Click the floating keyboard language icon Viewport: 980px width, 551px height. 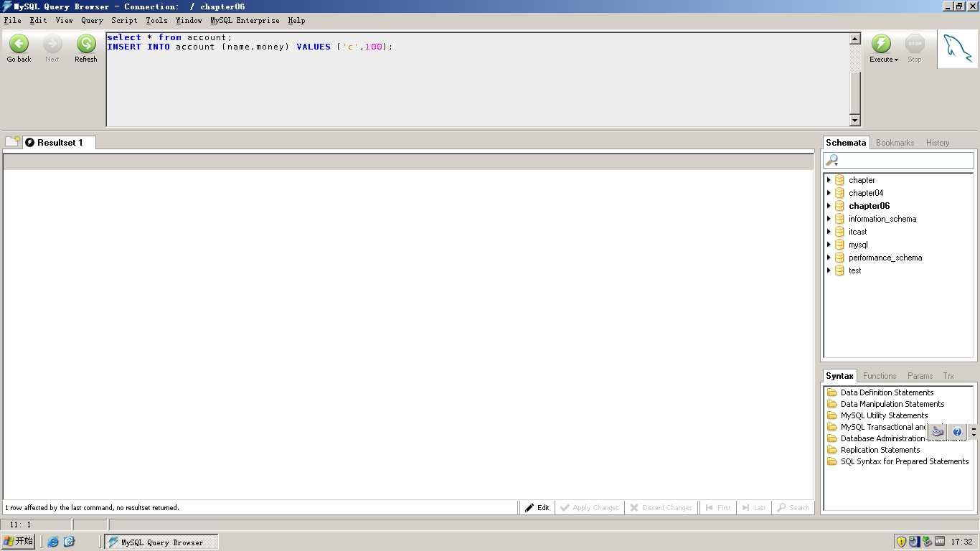pyautogui.click(x=938, y=432)
